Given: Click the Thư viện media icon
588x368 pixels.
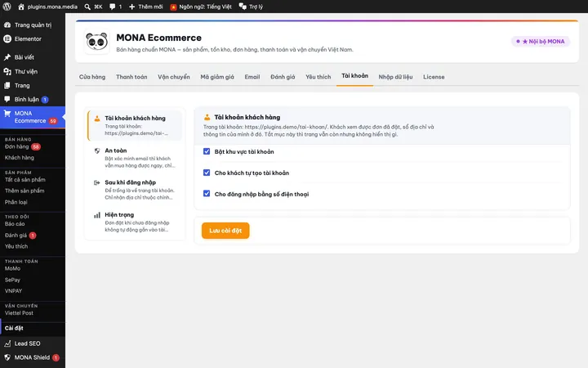Looking at the screenshot, I should (7, 71).
